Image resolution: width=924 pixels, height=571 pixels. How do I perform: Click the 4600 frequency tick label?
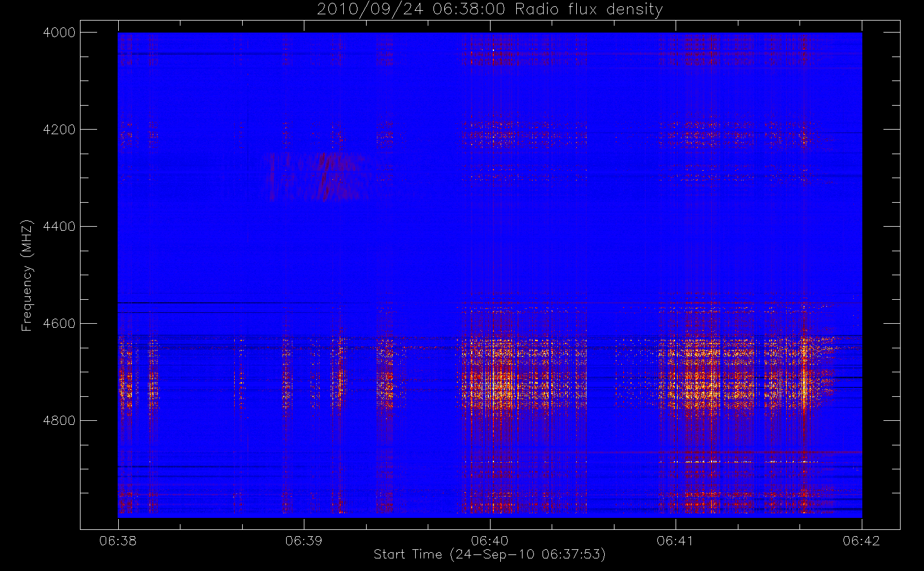click(59, 324)
